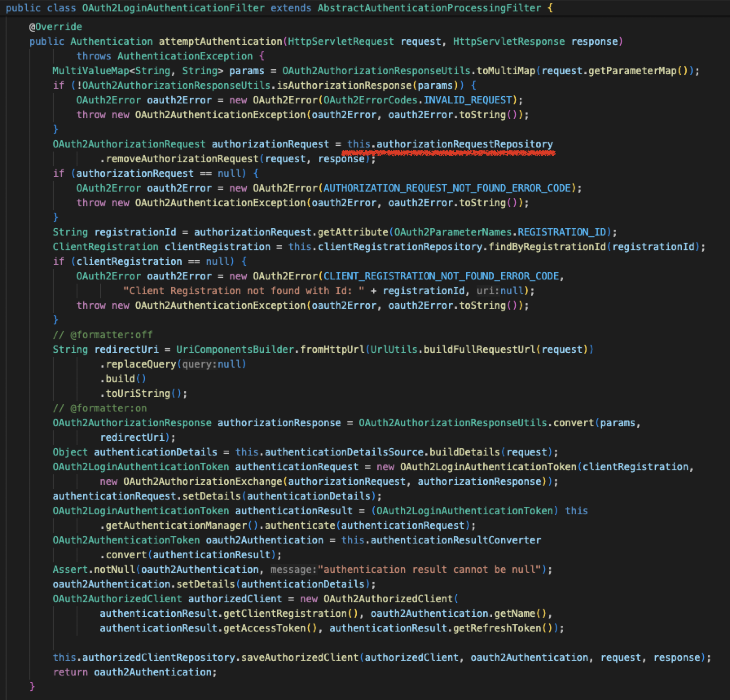This screenshot has height=700, width=730.
Task: Select the HttpServletRequest parameter type
Action: coord(341,42)
